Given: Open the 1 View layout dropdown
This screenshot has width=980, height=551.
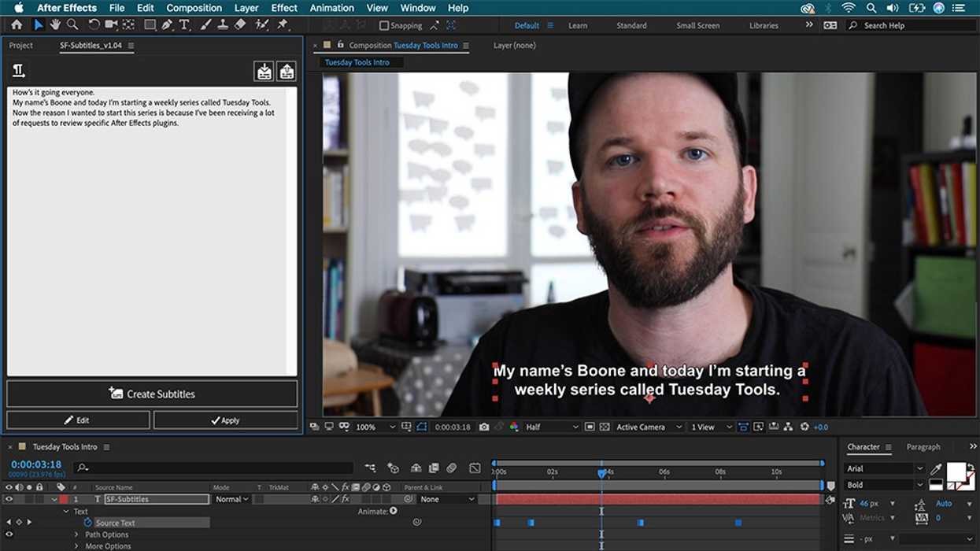Looking at the screenshot, I should pos(711,427).
